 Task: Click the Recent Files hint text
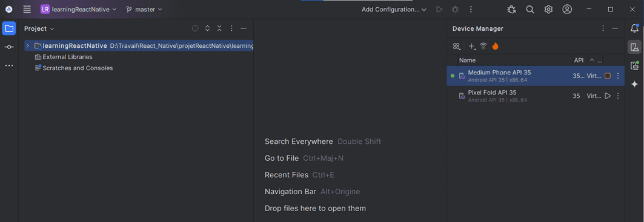pyautogui.click(x=287, y=175)
